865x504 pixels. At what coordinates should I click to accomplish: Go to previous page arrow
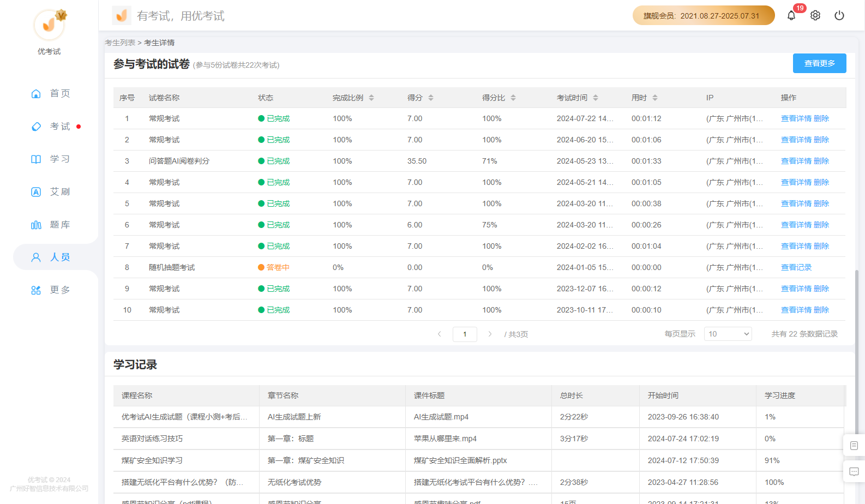pos(440,334)
